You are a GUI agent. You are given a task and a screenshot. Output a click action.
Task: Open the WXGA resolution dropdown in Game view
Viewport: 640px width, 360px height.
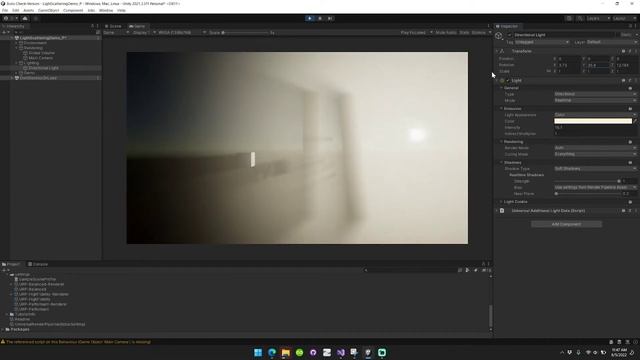(x=182, y=33)
